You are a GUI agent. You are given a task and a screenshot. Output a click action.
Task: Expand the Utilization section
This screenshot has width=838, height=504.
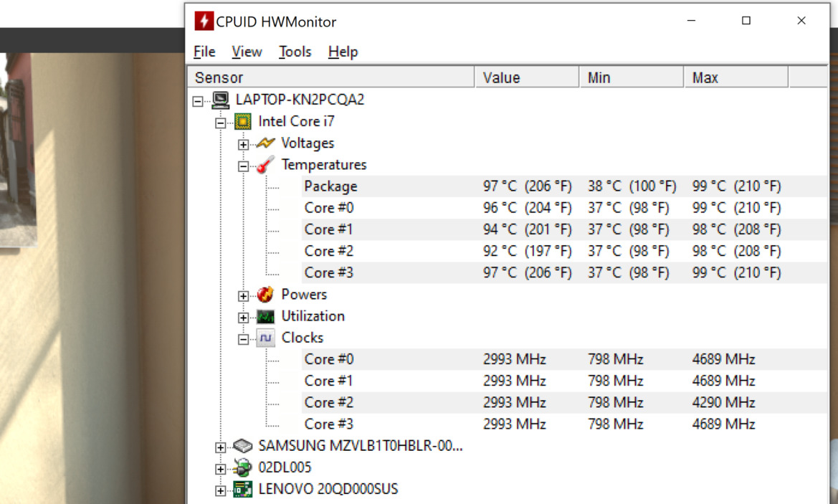pyautogui.click(x=243, y=318)
